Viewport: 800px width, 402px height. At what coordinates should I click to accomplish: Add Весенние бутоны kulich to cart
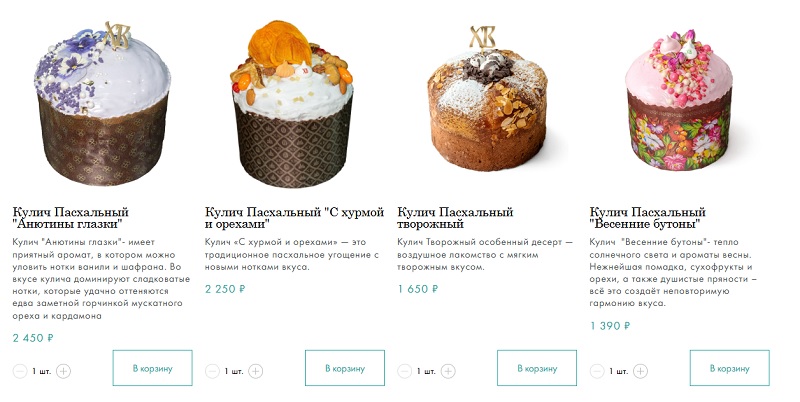click(730, 368)
